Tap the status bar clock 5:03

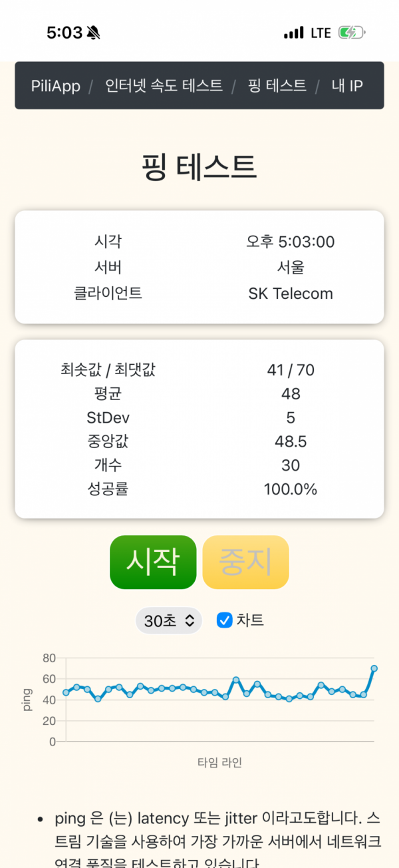click(x=64, y=33)
